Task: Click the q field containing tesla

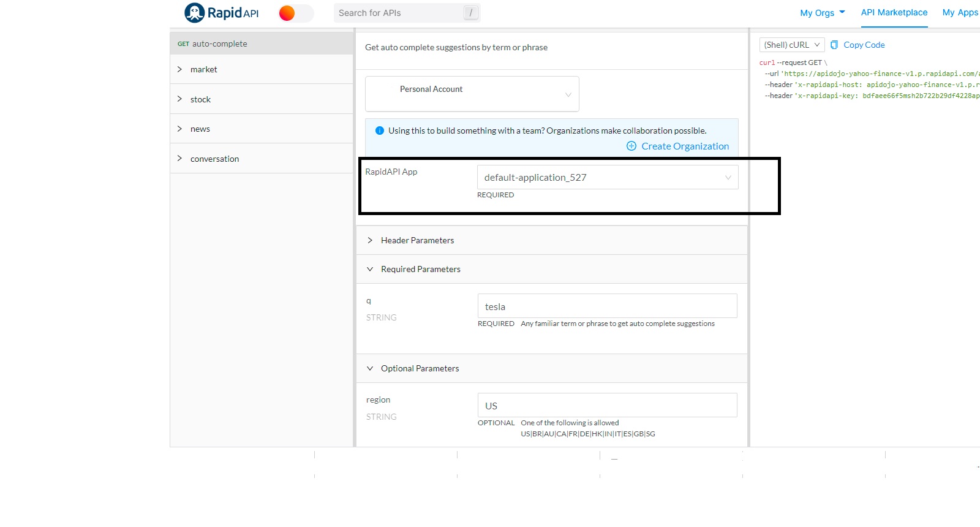Action: pos(608,306)
